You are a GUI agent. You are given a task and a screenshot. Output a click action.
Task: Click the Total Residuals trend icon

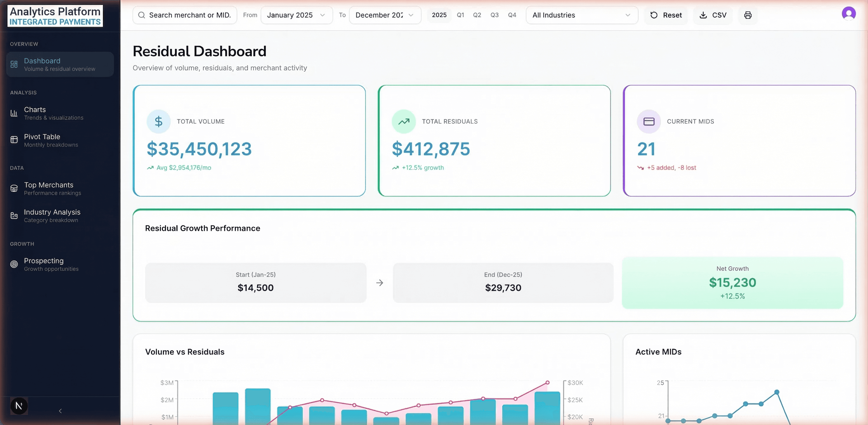click(x=404, y=121)
